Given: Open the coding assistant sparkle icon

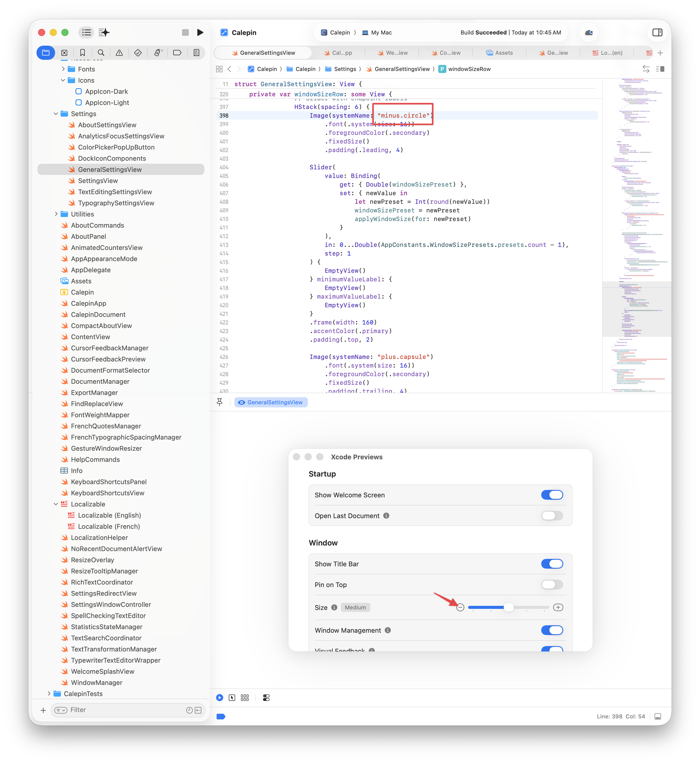Looking at the screenshot, I should (x=104, y=32).
